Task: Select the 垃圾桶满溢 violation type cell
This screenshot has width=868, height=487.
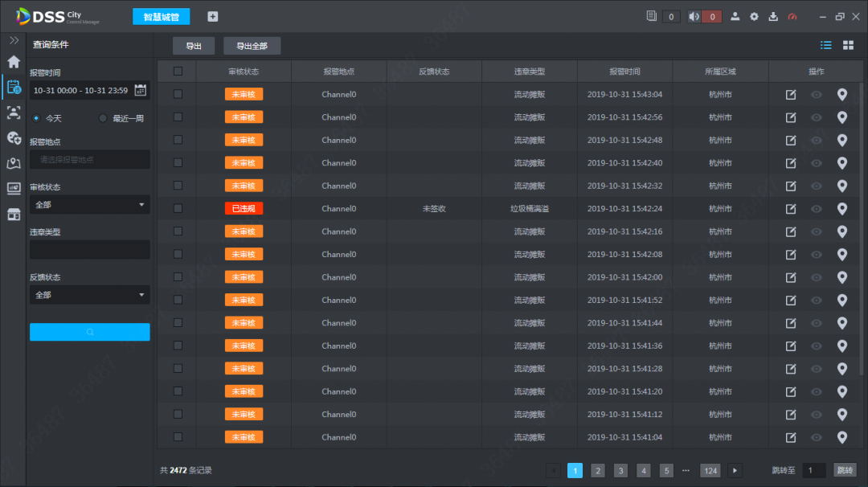Action: (529, 209)
